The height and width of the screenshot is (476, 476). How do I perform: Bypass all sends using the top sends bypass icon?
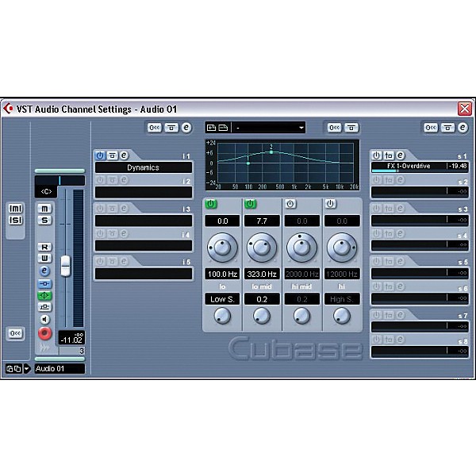[447, 128]
